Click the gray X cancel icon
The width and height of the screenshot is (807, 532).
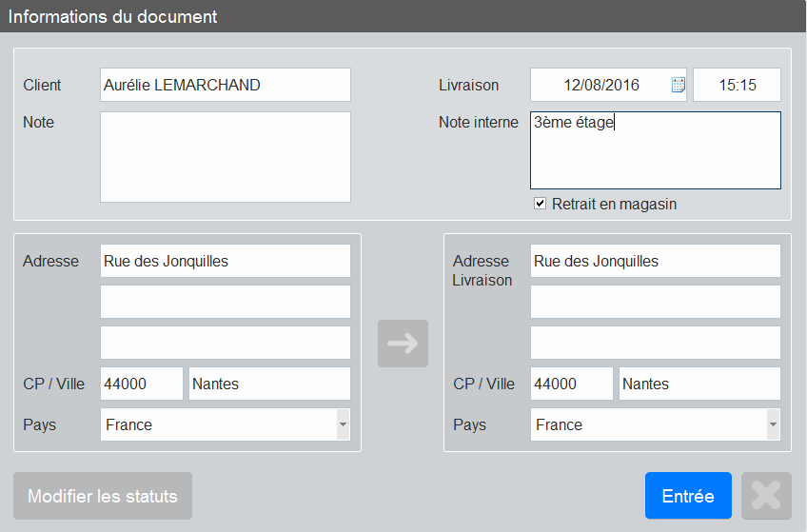[x=766, y=496]
